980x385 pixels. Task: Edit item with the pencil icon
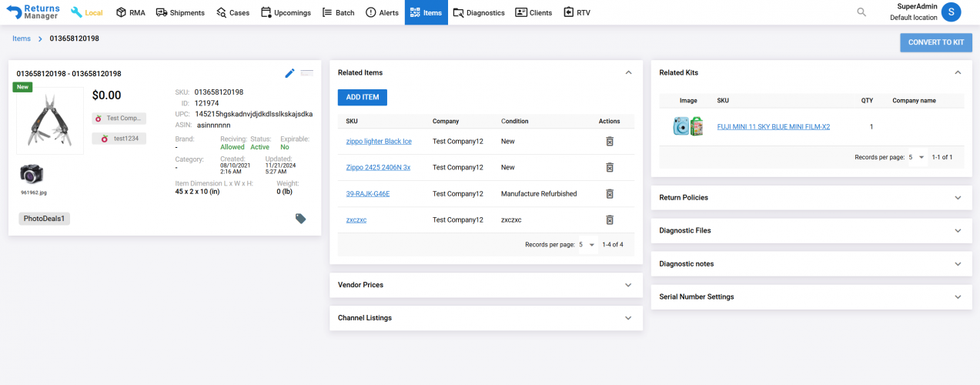click(289, 73)
